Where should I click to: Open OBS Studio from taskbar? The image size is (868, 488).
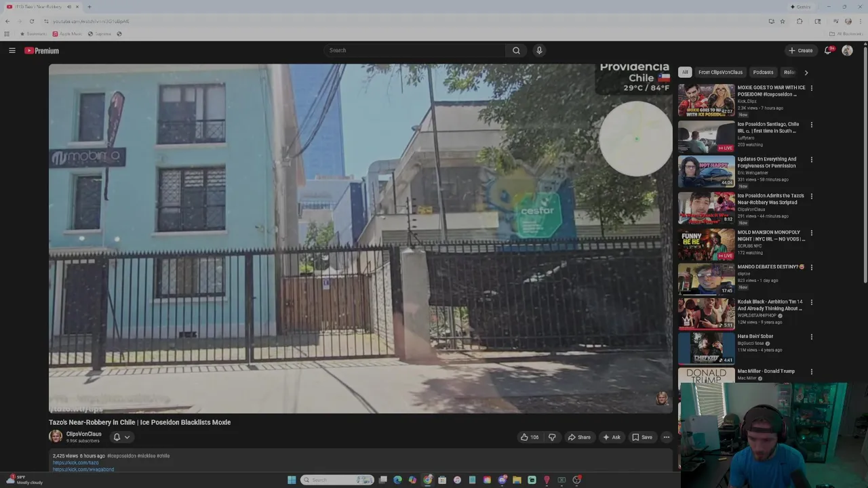pos(576,480)
